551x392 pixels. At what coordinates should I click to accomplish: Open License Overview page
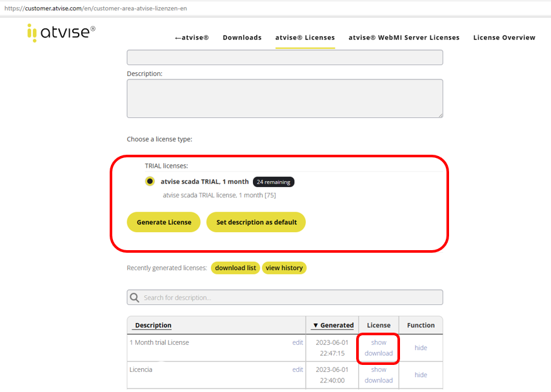coord(505,37)
